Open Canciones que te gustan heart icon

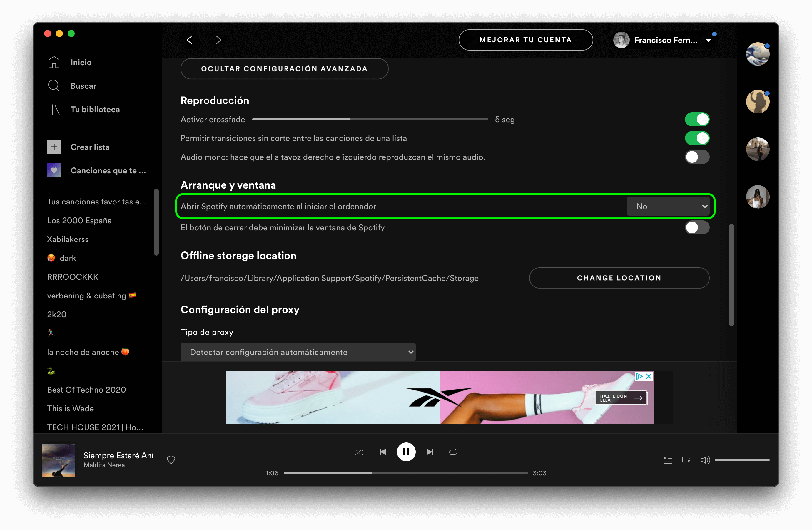(x=54, y=170)
